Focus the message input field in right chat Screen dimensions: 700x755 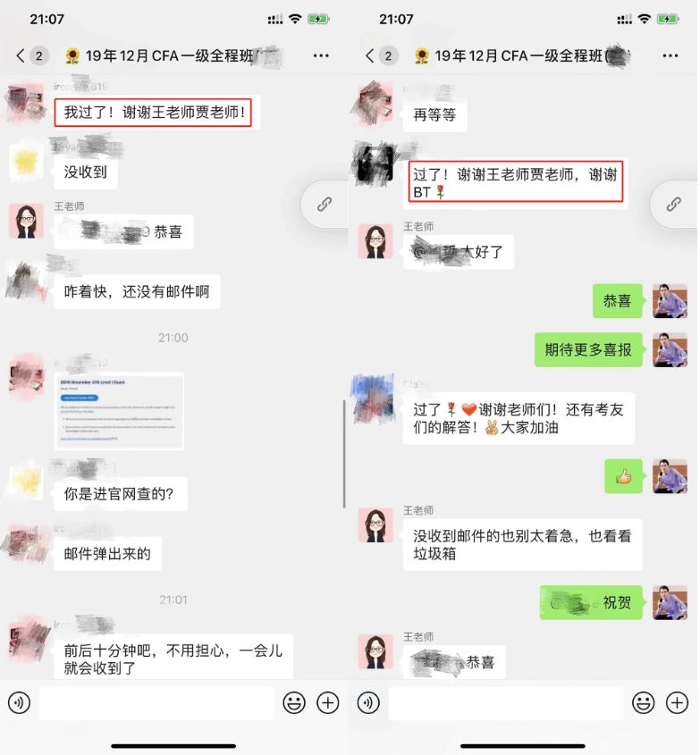pyautogui.click(x=506, y=703)
